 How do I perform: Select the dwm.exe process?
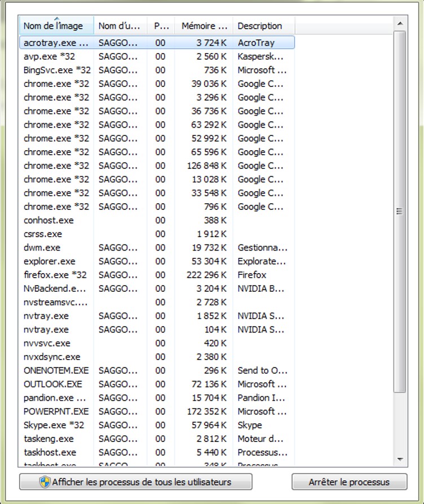[x=157, y=248]
